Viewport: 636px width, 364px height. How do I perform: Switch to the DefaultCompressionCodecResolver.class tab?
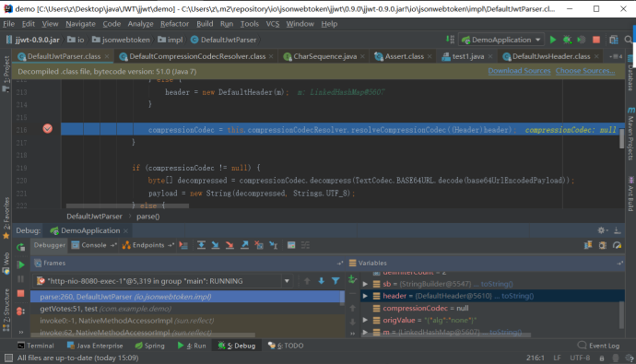[197, 56]
